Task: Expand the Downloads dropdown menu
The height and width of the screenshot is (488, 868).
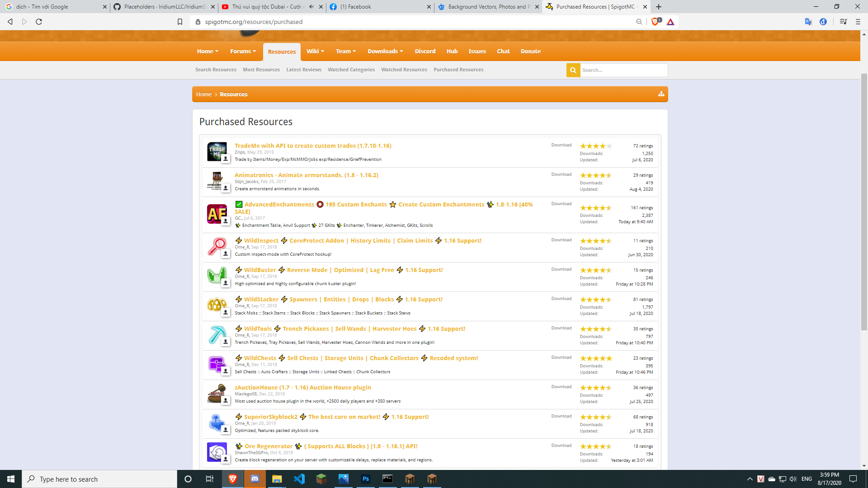Action: 401,52
